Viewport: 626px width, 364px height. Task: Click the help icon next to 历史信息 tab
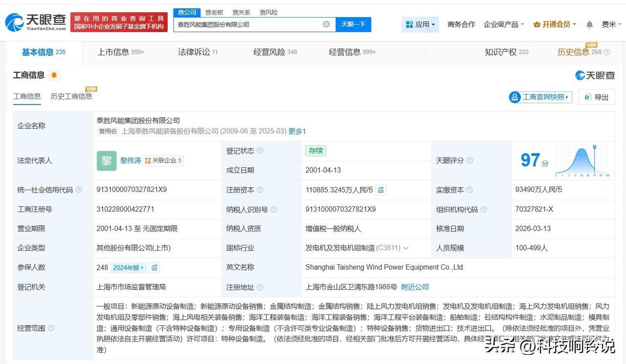pyautogui.click(x=607, y=52)
